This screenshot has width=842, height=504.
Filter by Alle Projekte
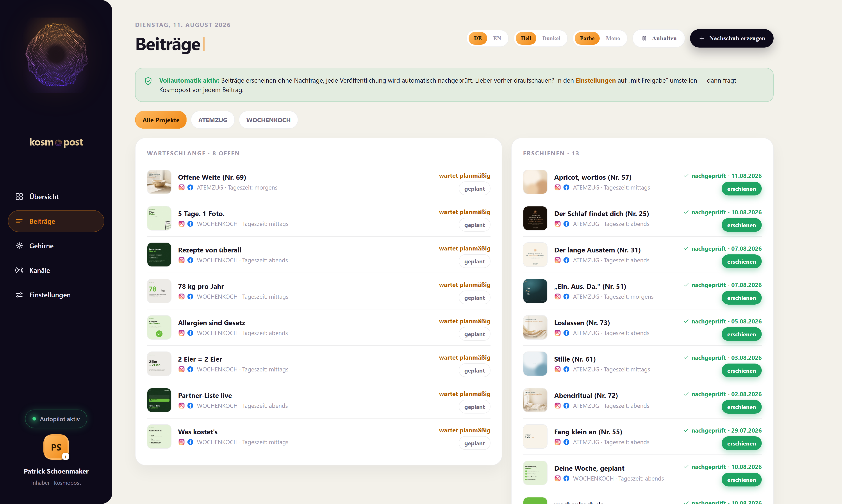coord(161,120)
